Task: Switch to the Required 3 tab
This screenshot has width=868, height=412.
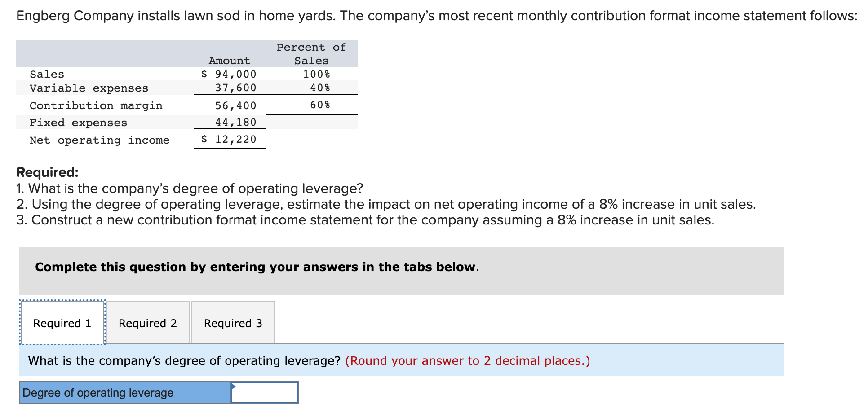Action: (x=233, y=323)
